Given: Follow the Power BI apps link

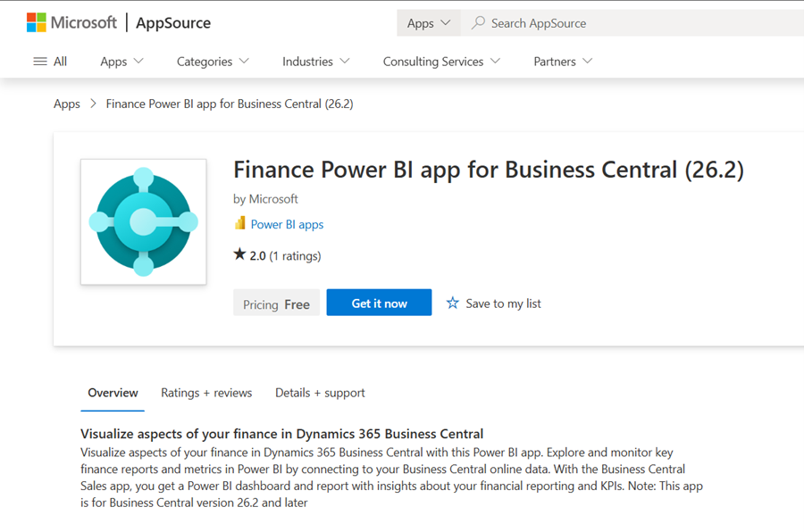Looking at the screenshot, I should (x=287, y=225).
